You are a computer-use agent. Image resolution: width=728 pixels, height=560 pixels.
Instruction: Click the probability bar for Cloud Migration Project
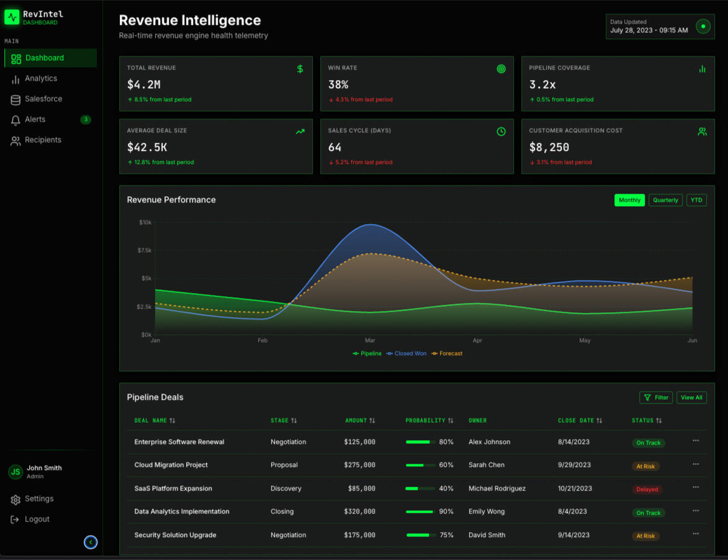point(420,465)
